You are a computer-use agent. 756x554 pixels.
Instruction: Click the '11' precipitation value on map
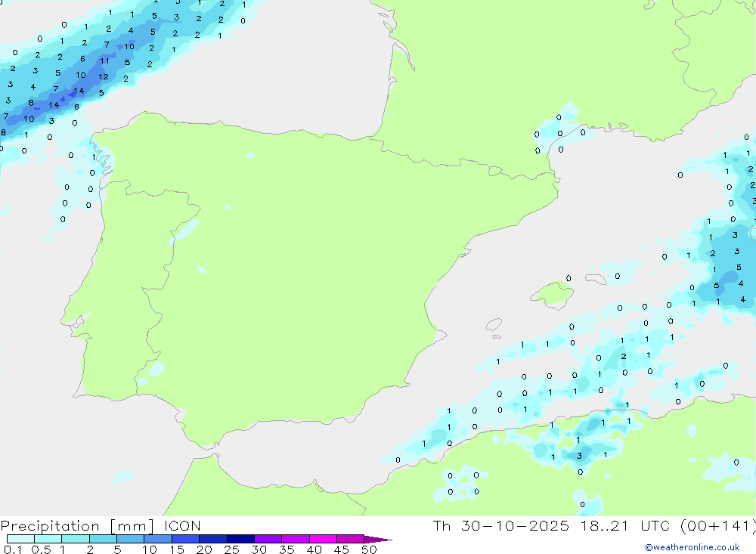104,60
